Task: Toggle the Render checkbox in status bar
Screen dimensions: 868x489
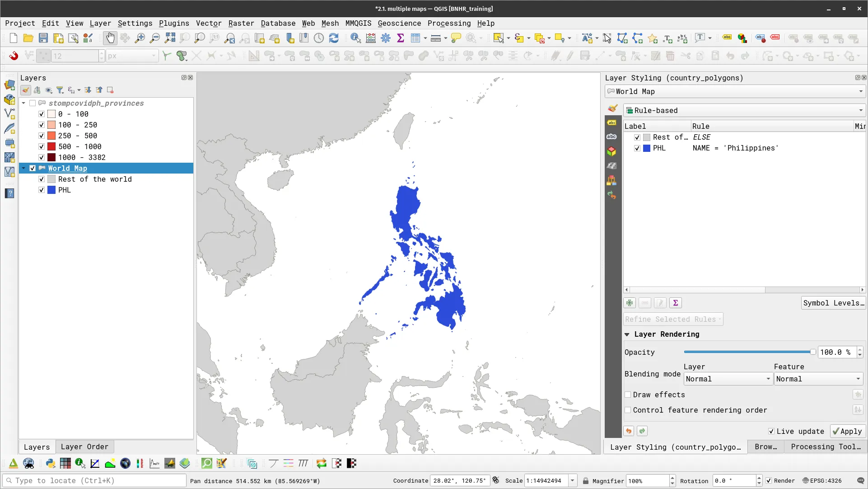Action: coord(769,480)
